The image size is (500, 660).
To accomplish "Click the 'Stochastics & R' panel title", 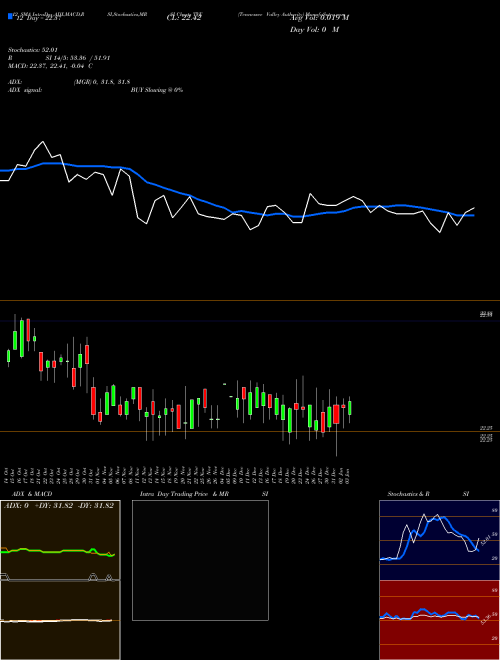I will click(409, 494).
